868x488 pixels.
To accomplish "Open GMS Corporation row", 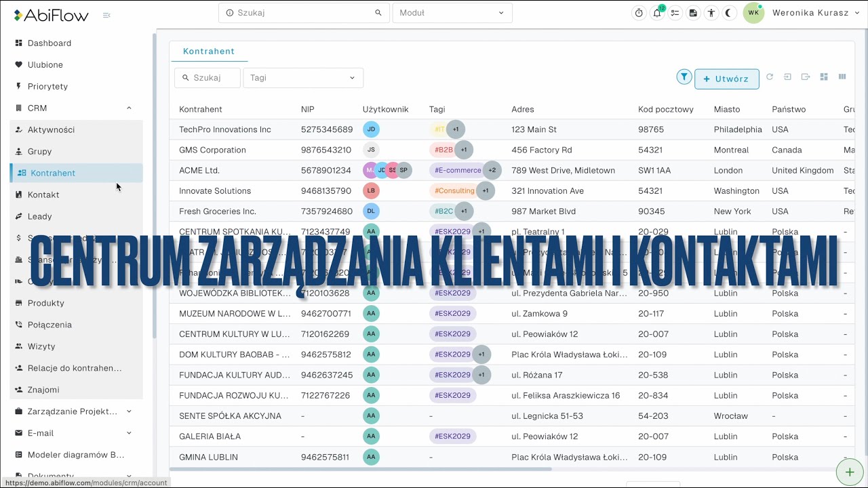I will point(512,150).
